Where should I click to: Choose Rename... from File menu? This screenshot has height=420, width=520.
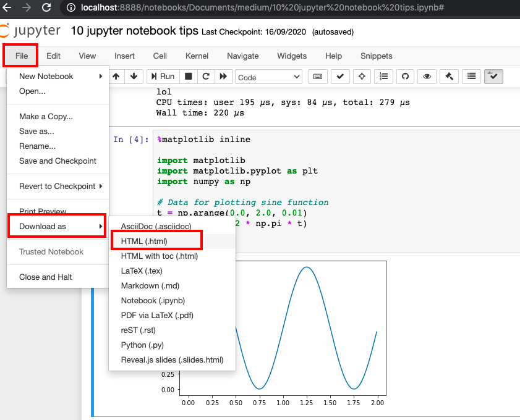tap(58, 146)
